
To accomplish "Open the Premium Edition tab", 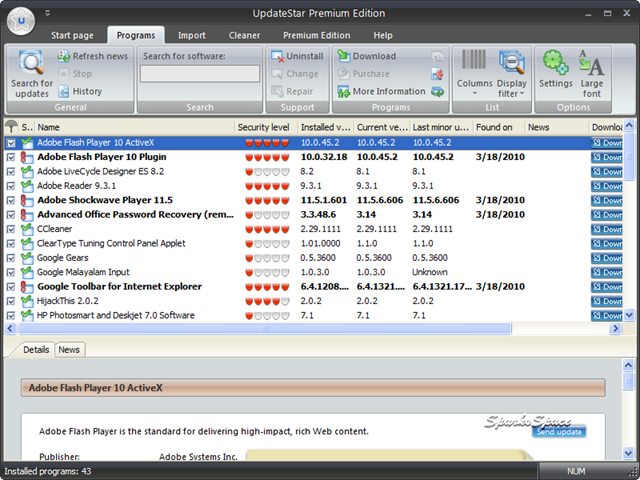I will click(317, 36).
